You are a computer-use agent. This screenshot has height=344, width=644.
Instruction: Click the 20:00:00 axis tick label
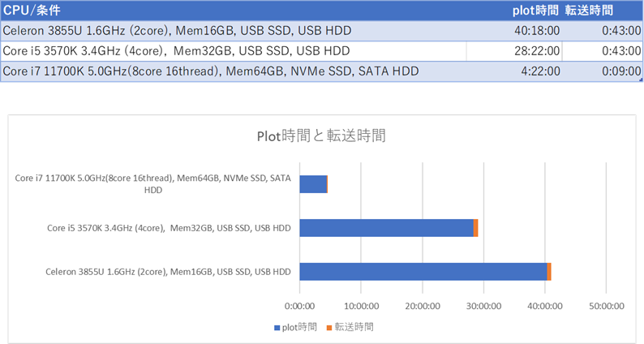point(423,306)
